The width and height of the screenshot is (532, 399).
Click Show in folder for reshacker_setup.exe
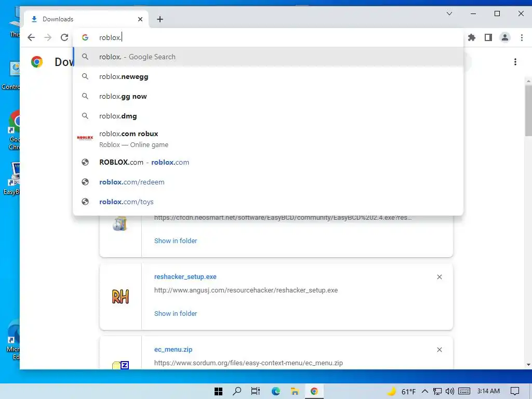(176, 313)
